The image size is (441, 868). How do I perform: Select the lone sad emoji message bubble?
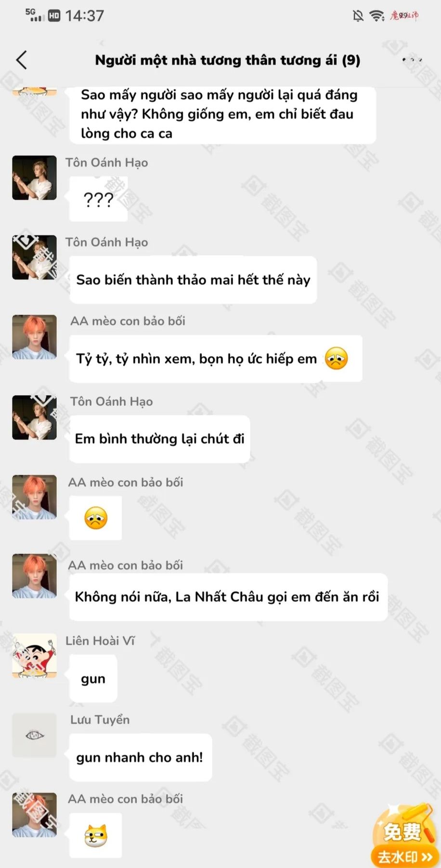(x=95, y=518)
